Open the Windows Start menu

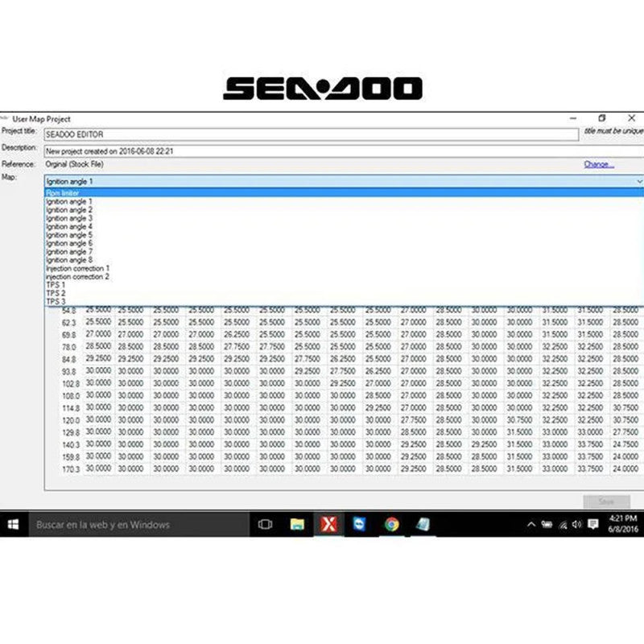tap(13, 525)
